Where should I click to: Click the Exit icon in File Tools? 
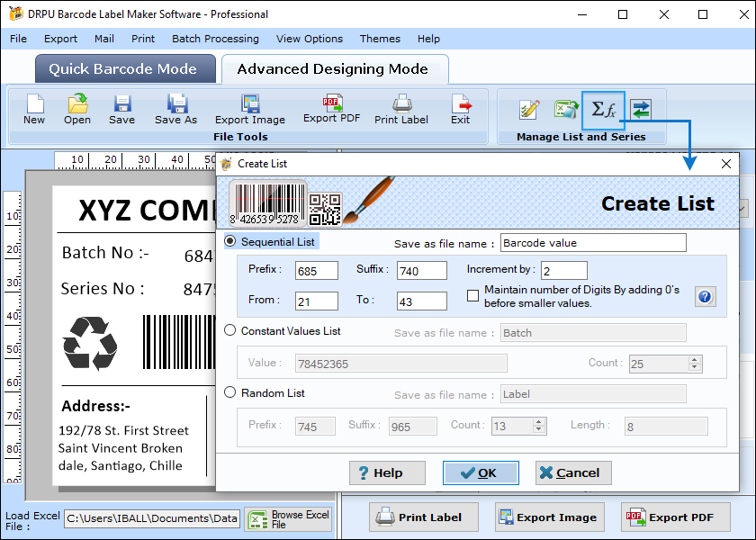[x=461, y=103]
